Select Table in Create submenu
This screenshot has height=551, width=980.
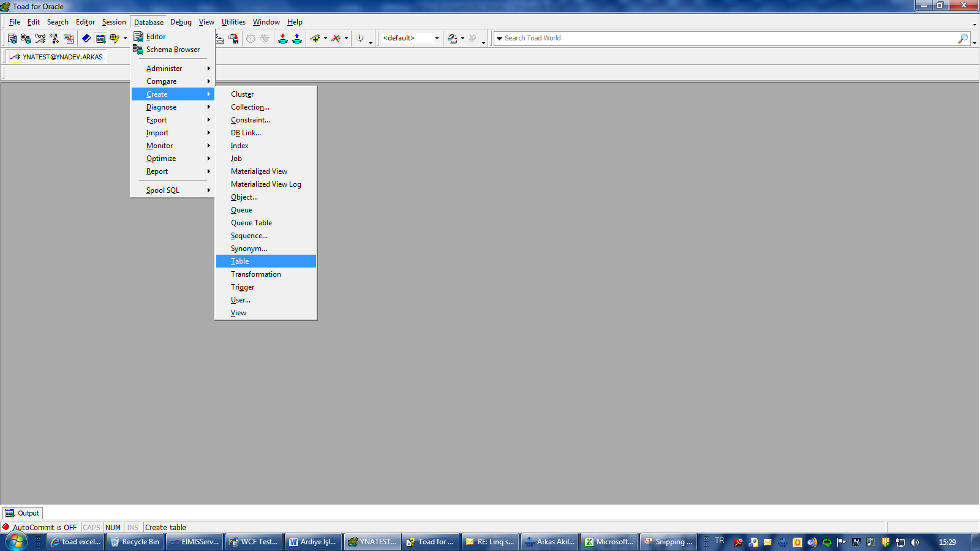pos(266,261)
